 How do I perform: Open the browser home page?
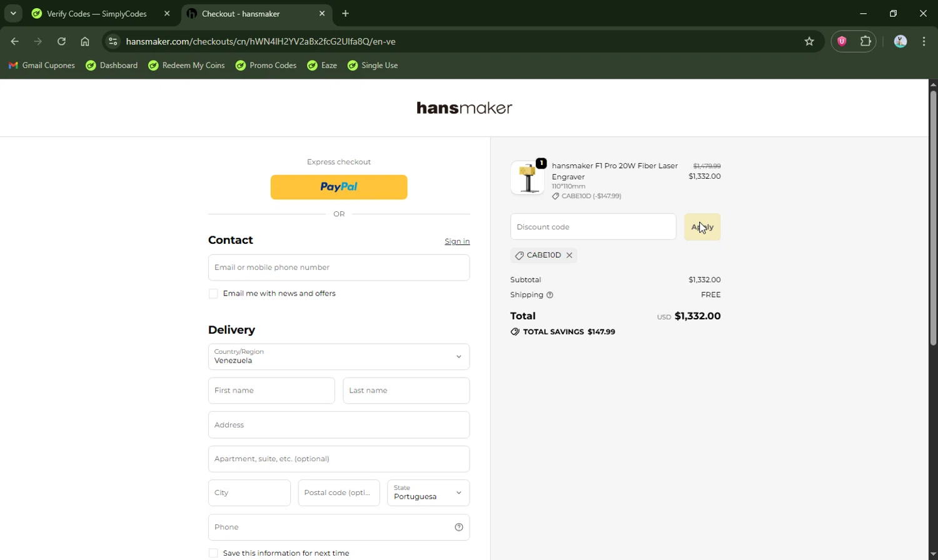point(85,41)
